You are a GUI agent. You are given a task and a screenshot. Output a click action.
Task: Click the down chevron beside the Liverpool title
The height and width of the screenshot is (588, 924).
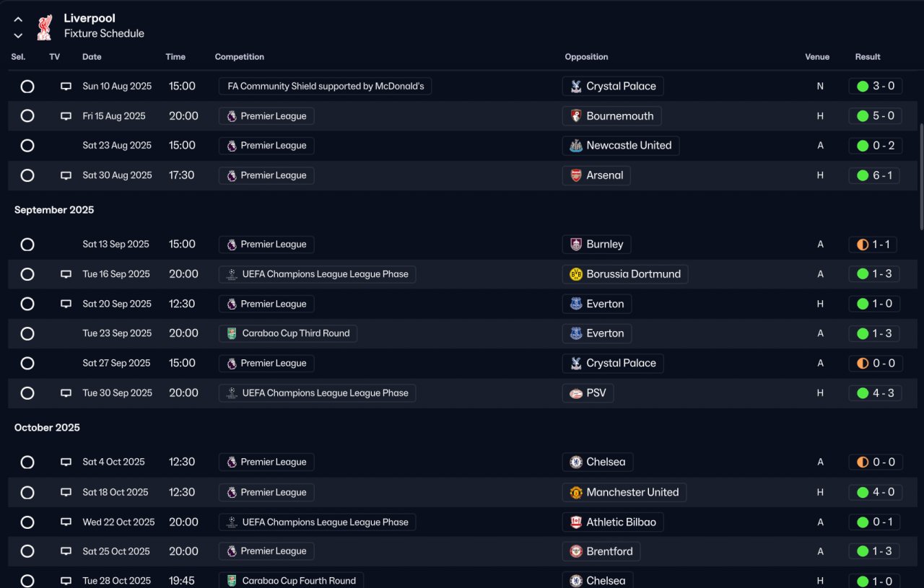(18, 35)
